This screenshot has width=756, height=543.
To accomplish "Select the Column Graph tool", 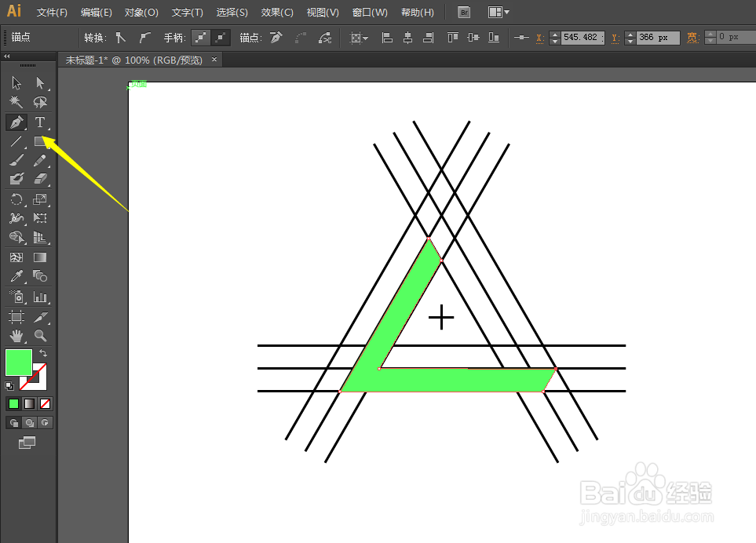I will coord(40,297).
